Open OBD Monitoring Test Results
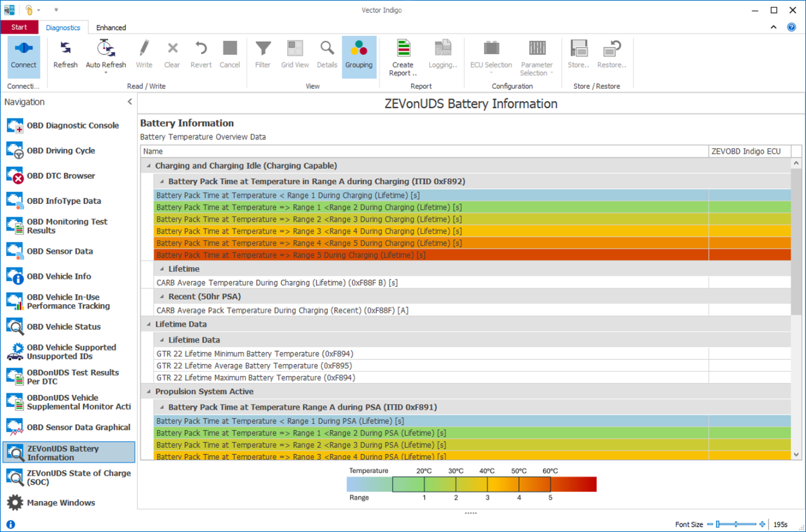The height and width of the screenshot is (532, 806). point(69,226)
